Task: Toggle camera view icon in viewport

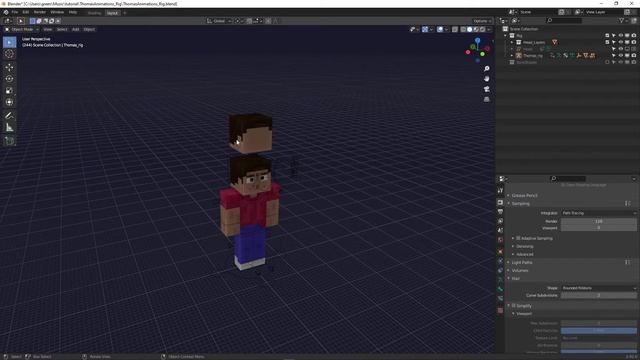Action: tap(487, 89)
